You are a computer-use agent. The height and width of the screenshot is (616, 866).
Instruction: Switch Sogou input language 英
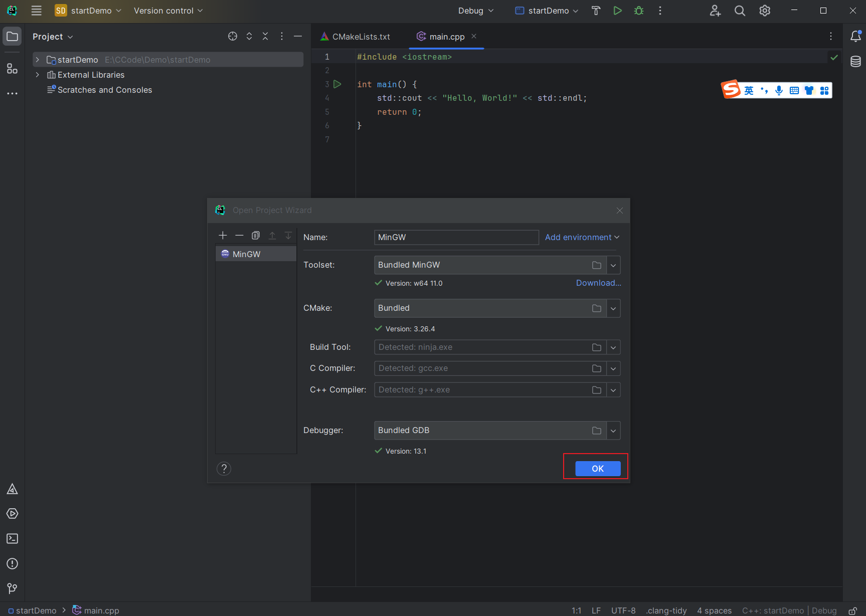point(749,90)
